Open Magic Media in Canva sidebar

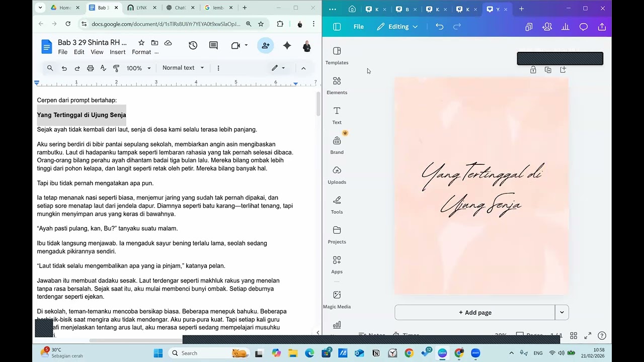(x=337, y=299)
